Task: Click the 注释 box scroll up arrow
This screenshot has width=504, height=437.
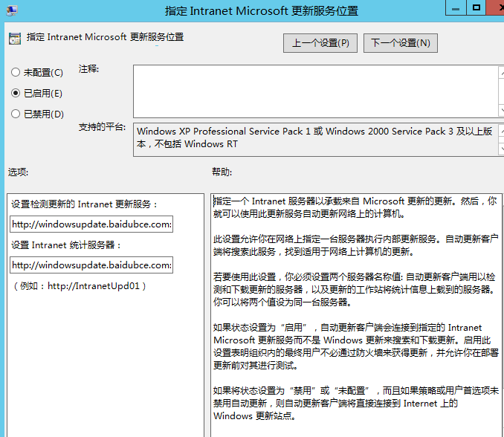Action: pos(502,73)
